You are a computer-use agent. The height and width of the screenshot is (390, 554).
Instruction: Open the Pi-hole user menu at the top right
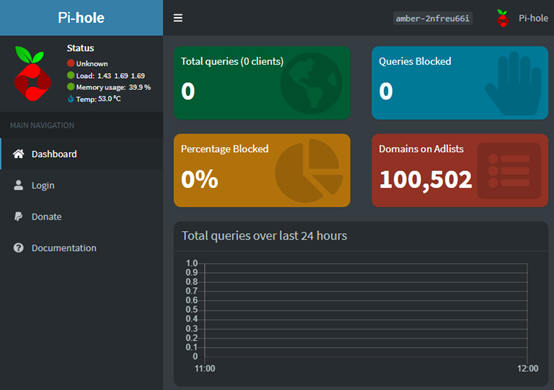522,18
